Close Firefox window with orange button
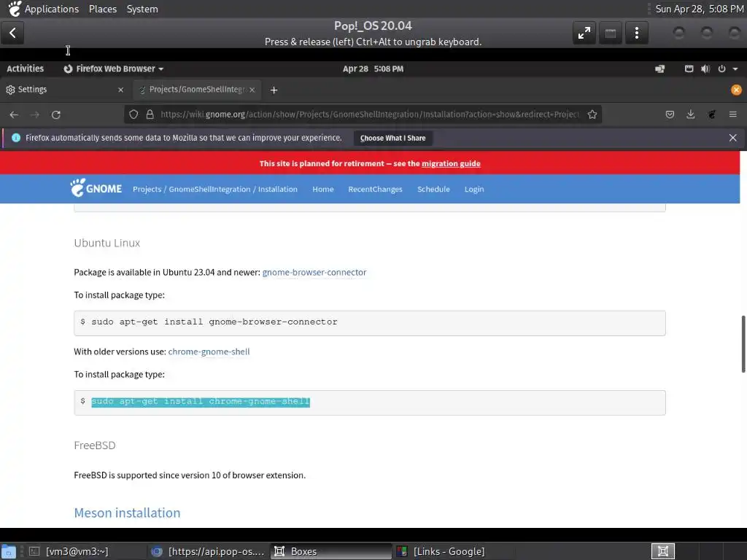The width and height of the screenshot is (747, 560). tap(736, 90)
